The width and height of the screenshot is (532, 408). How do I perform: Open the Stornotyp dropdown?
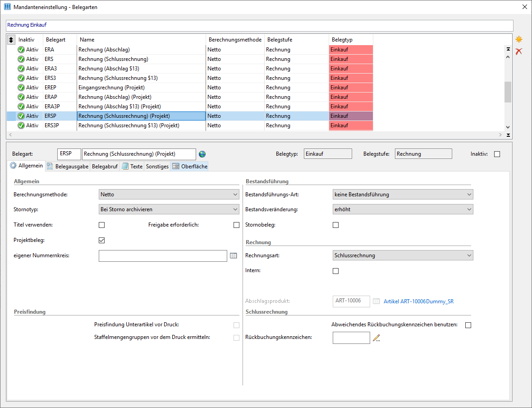(169, 209)
